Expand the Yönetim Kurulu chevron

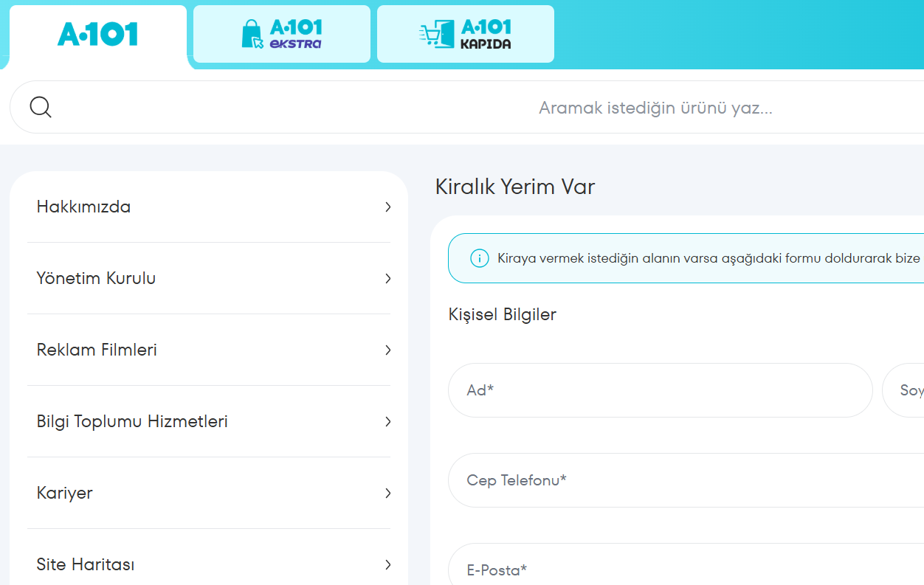(387, 279)
